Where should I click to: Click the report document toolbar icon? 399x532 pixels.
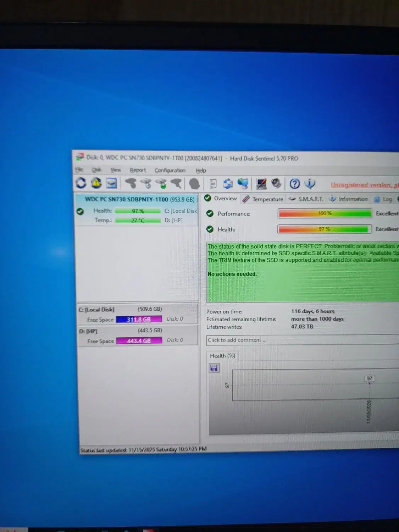(213, 184)
